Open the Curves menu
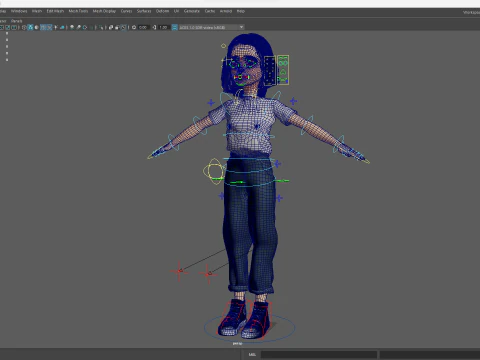Viewport: 480px width, 360px height. (126, 11)
